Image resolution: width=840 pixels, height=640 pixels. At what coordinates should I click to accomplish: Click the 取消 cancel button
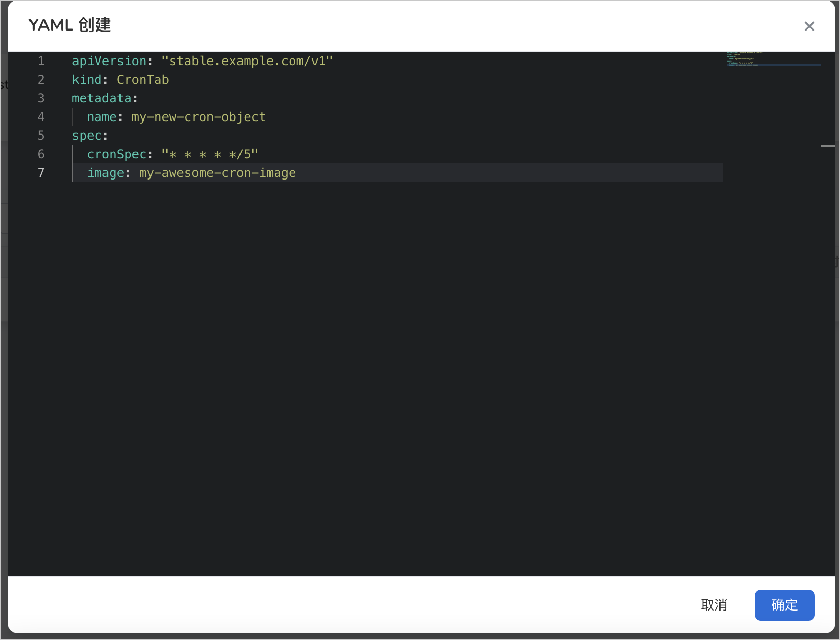click(x=714, y=605)
